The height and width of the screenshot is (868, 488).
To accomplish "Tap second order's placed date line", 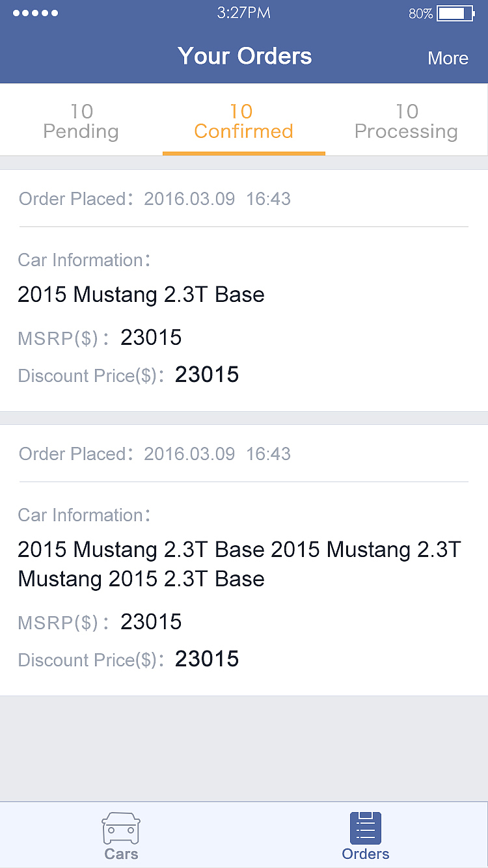I will click(x=155, y=454).
